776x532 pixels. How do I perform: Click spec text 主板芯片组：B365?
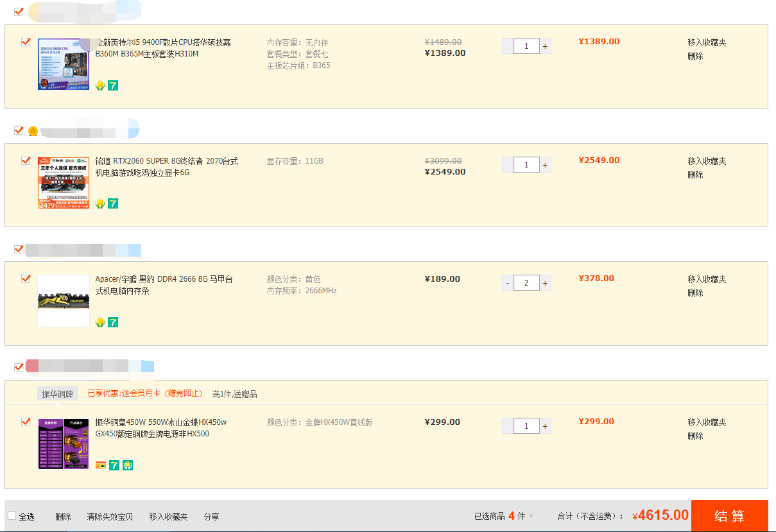298,65
